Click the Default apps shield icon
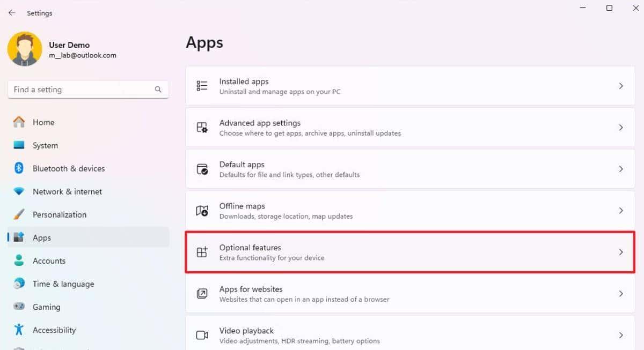 tap(202, 169)
